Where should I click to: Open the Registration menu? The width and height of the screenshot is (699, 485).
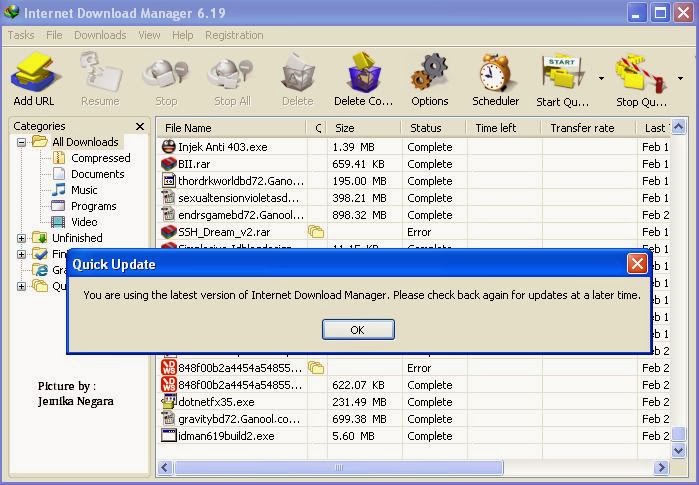pos(234,35)
